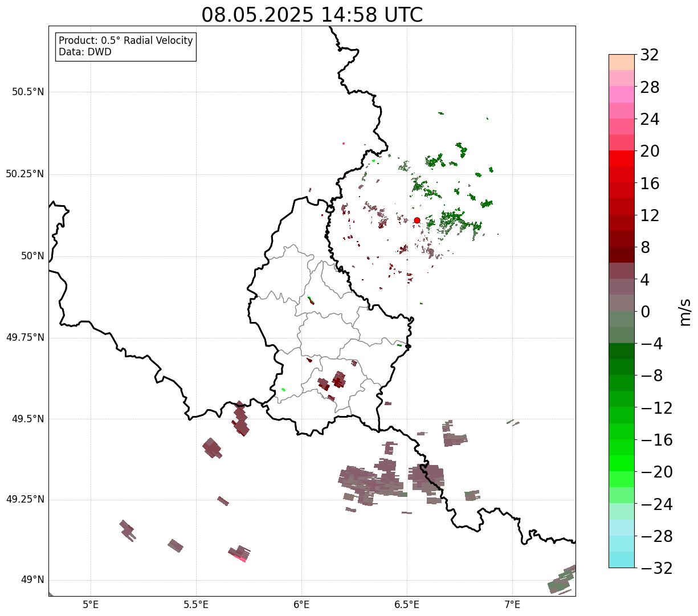This screenshot has height=616, width=698.
Task: Click the 49.5°N latitude label
Action: pos(28,419)
